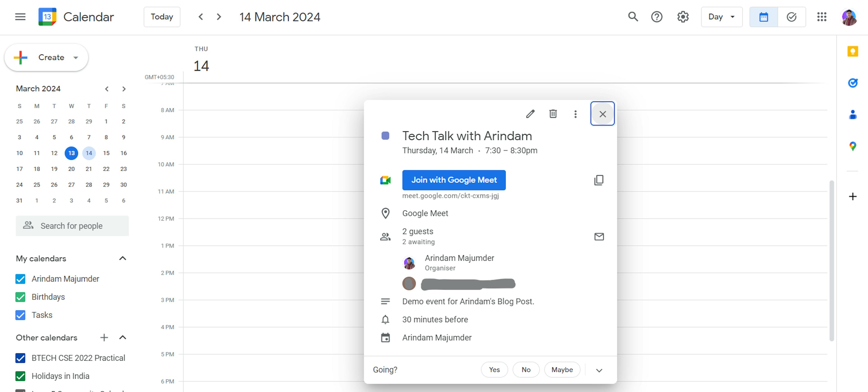Open the main hamburger menu
The image size is (868, 392).
[20, 17]
